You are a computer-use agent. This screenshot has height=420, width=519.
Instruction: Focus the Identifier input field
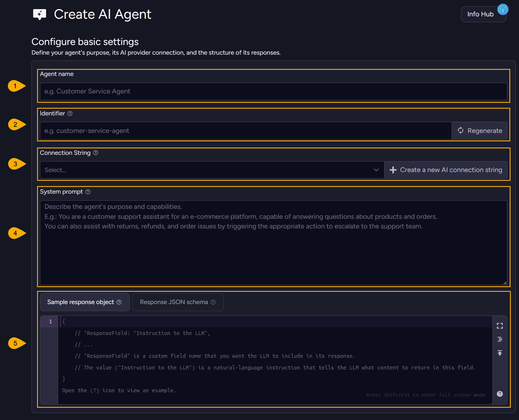coord(246,131)
